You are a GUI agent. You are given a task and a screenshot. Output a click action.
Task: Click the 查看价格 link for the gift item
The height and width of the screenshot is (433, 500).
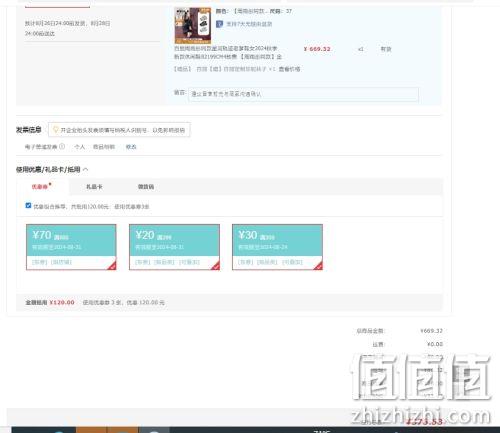[x=289, y=69]
